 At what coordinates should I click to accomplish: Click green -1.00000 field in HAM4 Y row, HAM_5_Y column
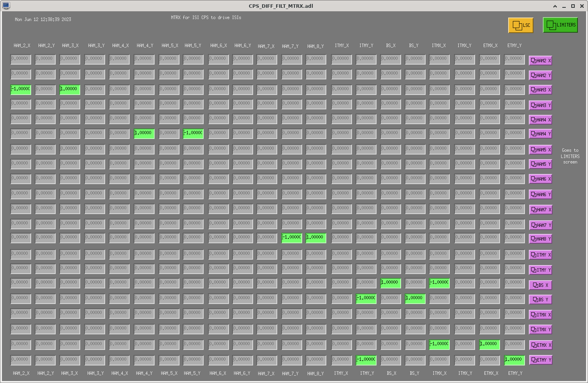(193, 134)
